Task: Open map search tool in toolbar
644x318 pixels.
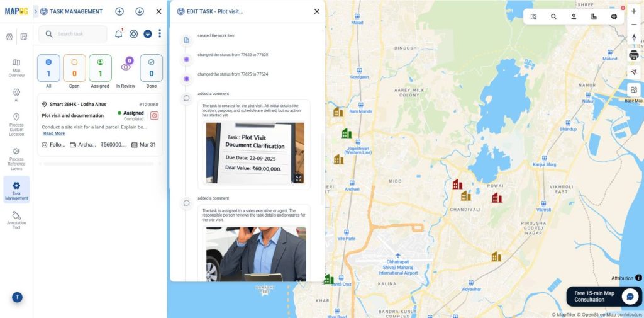Action: click(x=553, y=16)
